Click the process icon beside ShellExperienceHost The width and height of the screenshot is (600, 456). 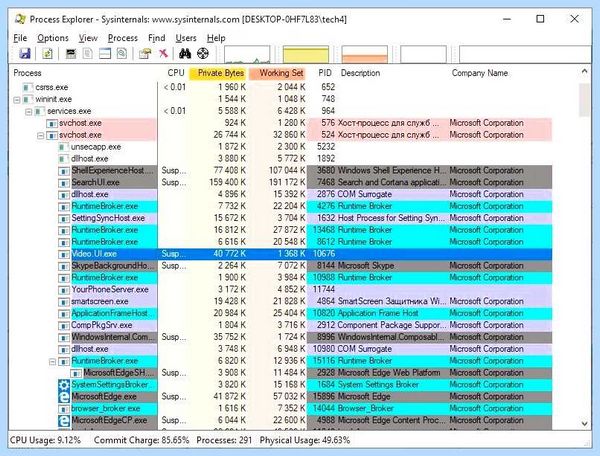(64, 171)
